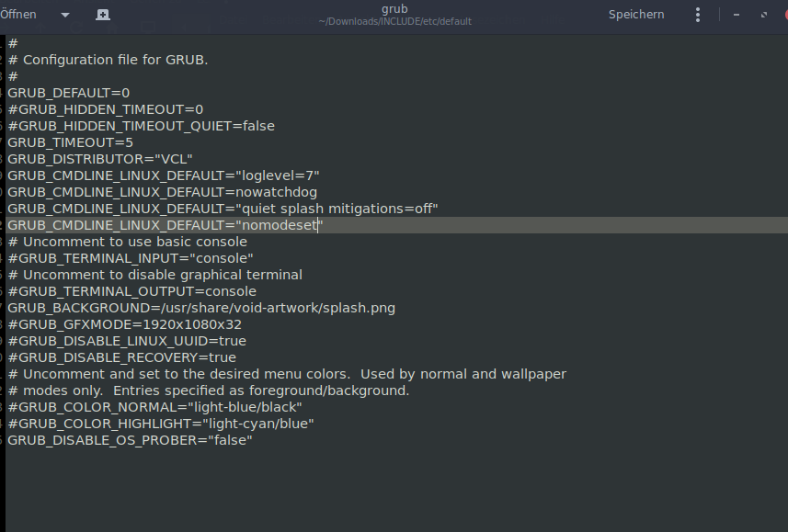Close the grub editor window
This screenshot has width=788, height=532.
click(x=784, y=15)
